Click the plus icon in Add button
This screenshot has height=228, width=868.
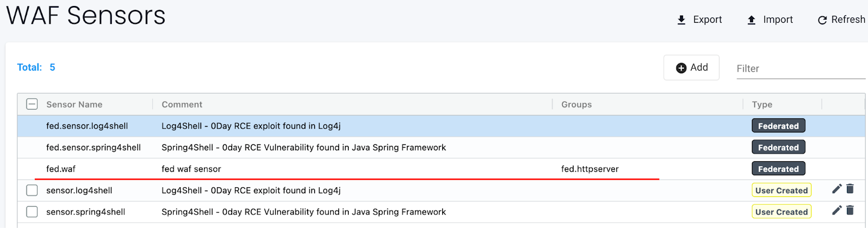(x=681, y=68)
